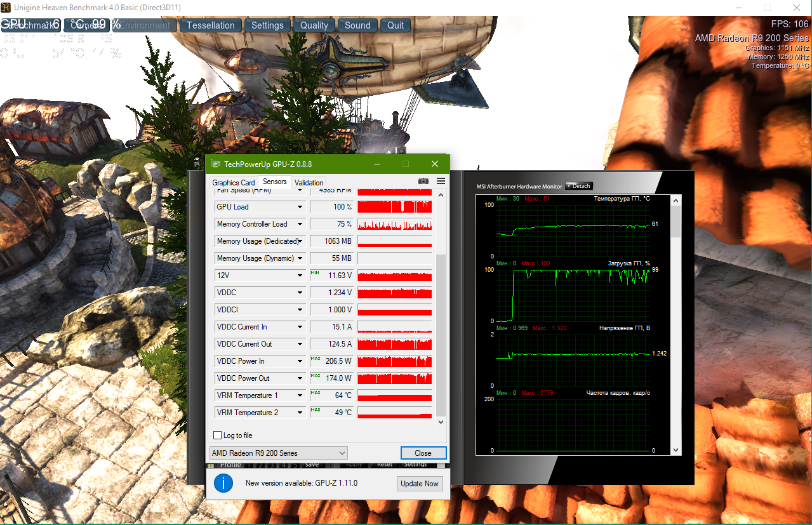Image resolution: width=812 pixels, height=525 pixels.
Task: Click the 1063 MB dedicated memory value
Action: coord(331,241)
